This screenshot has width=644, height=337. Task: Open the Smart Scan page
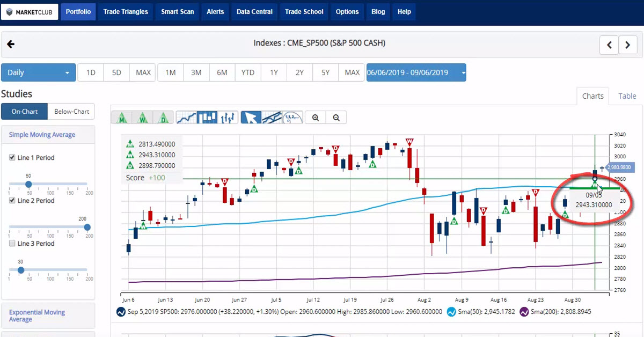[x=177, y=11]
